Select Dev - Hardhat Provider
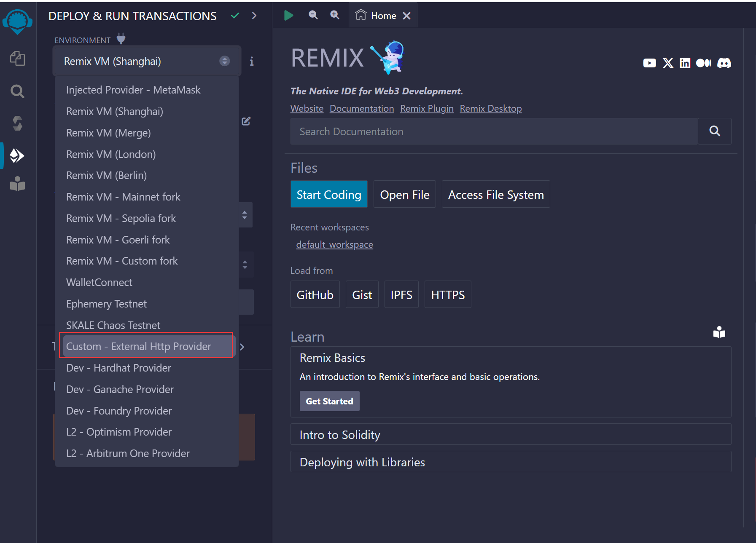This screenshot has width=756, height=543. 147,368
